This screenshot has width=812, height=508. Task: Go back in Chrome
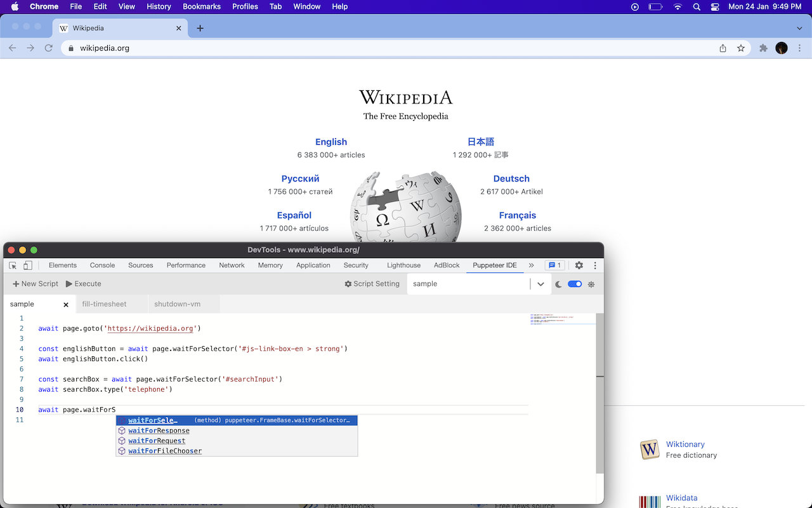[13, 48]
